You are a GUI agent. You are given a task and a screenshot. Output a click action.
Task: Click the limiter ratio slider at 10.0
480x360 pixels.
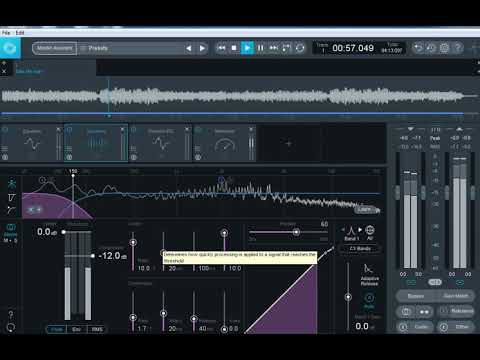click(133, 242)
